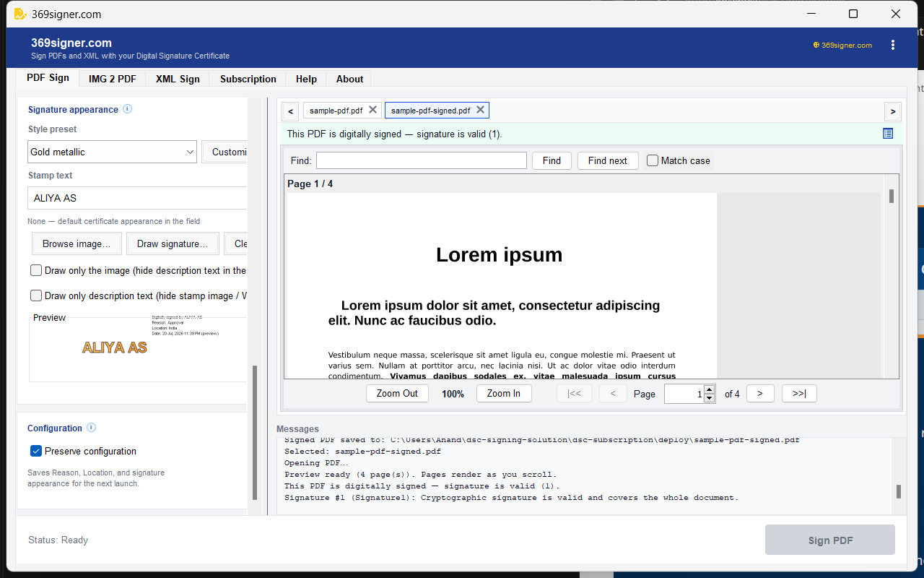
Task: Click the Draw signature button
Action: [173, 243]
